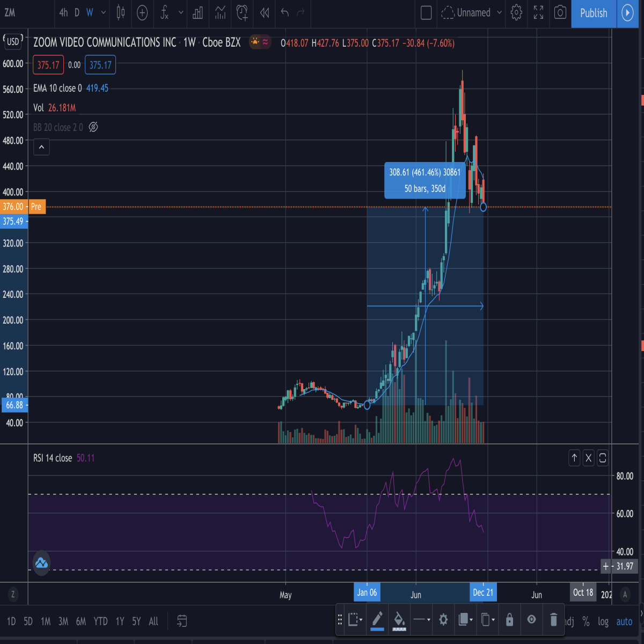Click the play icon beside Publish
This screenshot has width=644, height=644.
point(627,13)
